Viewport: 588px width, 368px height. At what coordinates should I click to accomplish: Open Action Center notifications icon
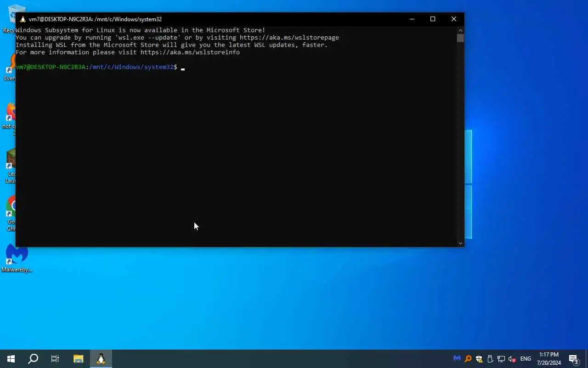point(573,359)
